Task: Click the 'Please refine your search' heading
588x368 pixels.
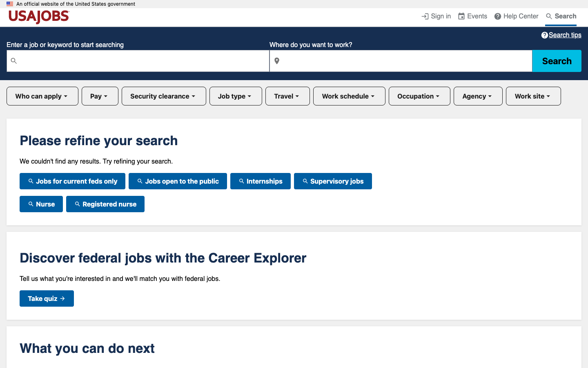Action: [99, 141]
